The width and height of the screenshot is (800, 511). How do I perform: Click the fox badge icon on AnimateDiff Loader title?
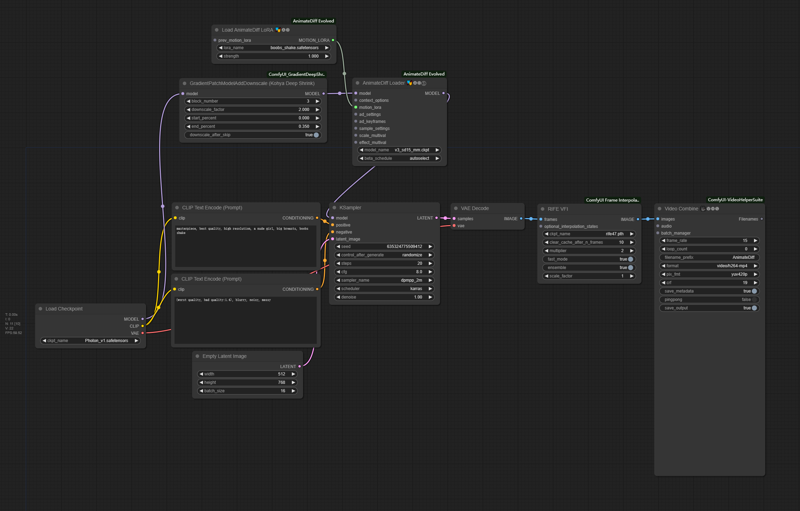pos(411,83)
